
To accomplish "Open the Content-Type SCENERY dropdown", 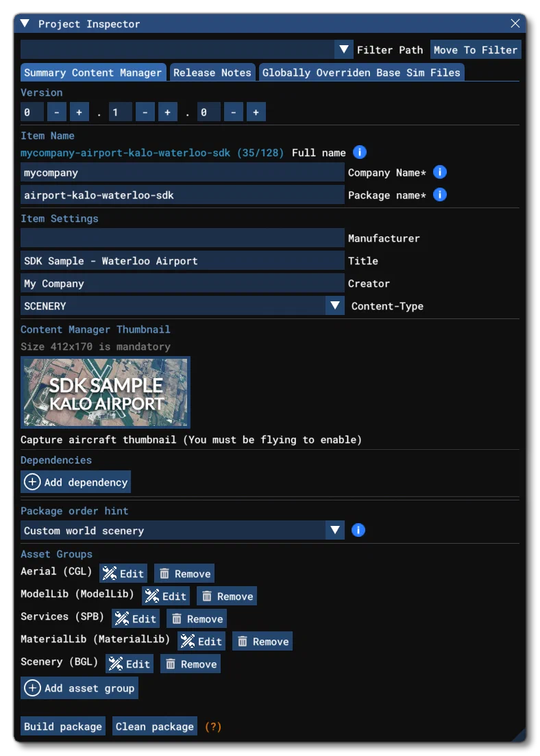I will click(182, 306).
